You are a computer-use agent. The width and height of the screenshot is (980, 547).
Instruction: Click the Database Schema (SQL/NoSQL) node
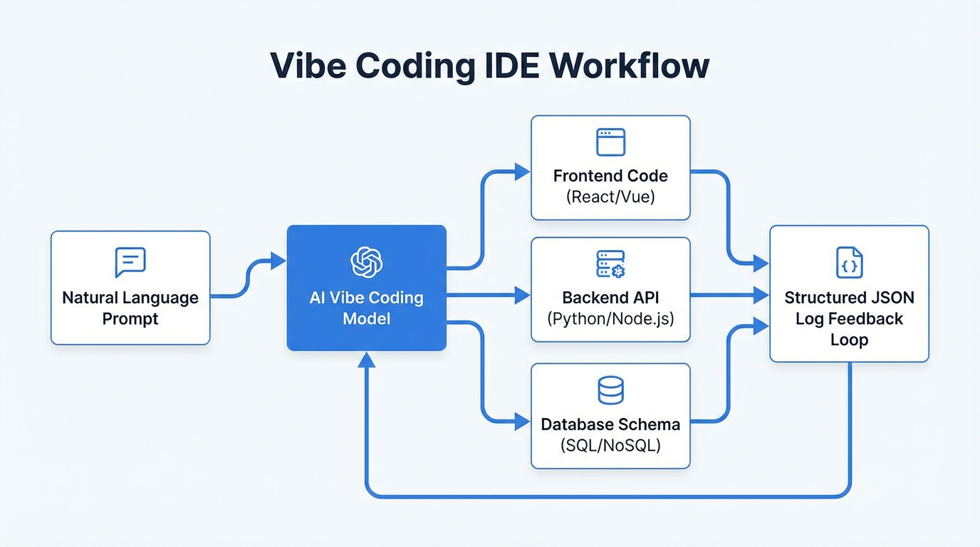tap(610, 415)
